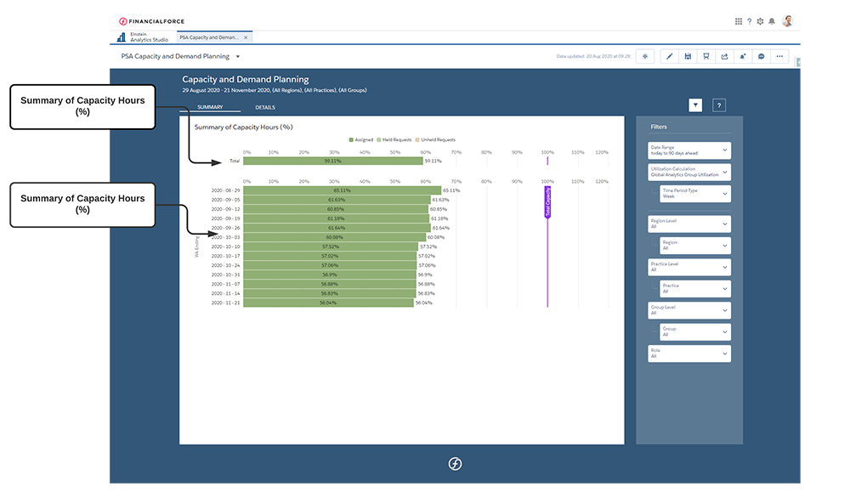Share the dashboard via the share icon
850x504 pixels.
coord(725,55)
